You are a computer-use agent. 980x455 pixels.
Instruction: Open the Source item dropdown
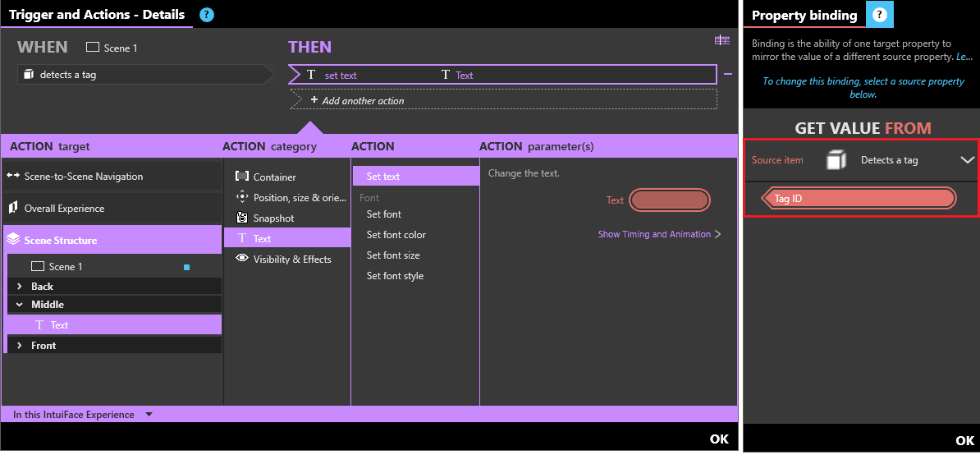[x=967, y=160]
